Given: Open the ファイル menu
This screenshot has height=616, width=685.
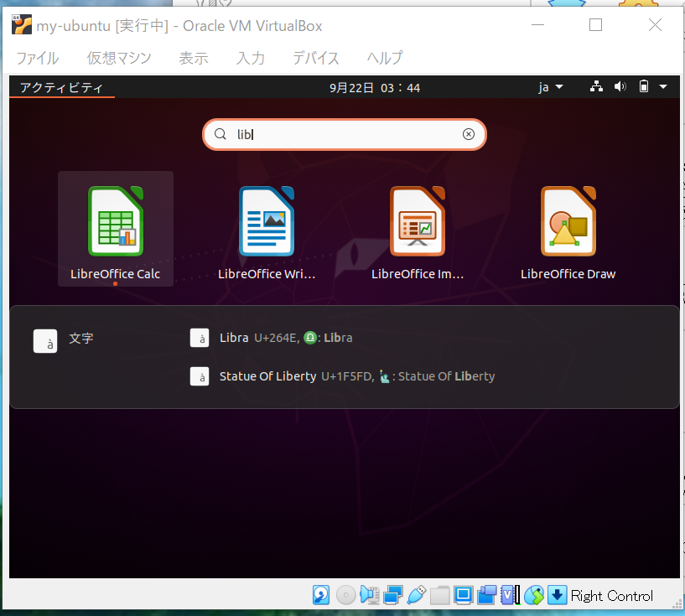Looking at the screenshot, I should (38, 58).
